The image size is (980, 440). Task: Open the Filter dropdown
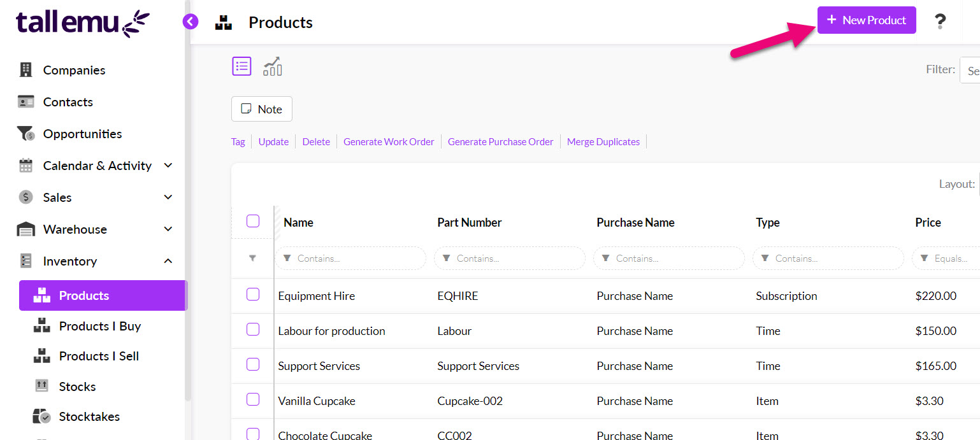(x=970, y=69)
